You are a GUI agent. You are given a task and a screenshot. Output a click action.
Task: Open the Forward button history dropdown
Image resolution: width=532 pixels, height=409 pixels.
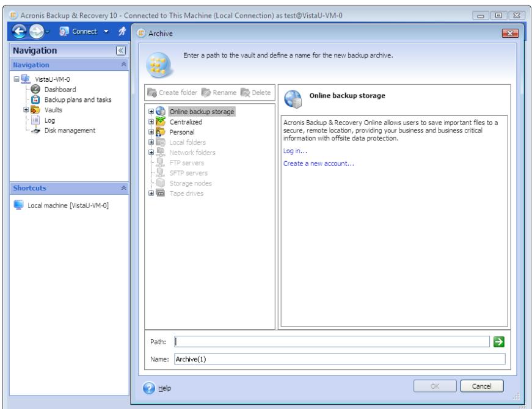47,32
